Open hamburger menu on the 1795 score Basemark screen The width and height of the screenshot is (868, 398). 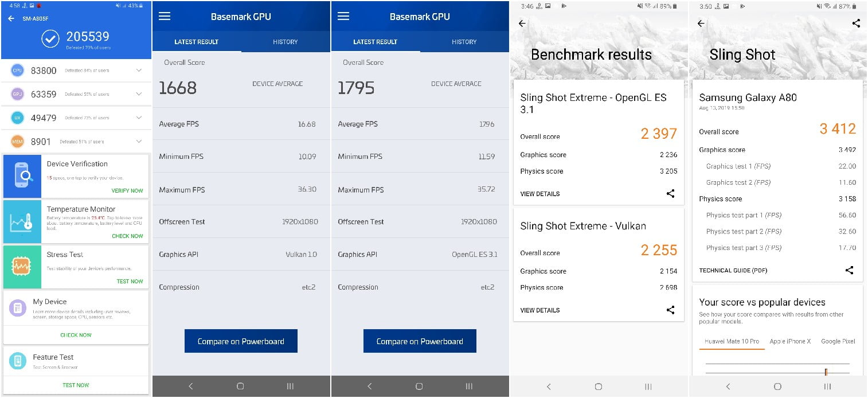click(343, 16)
